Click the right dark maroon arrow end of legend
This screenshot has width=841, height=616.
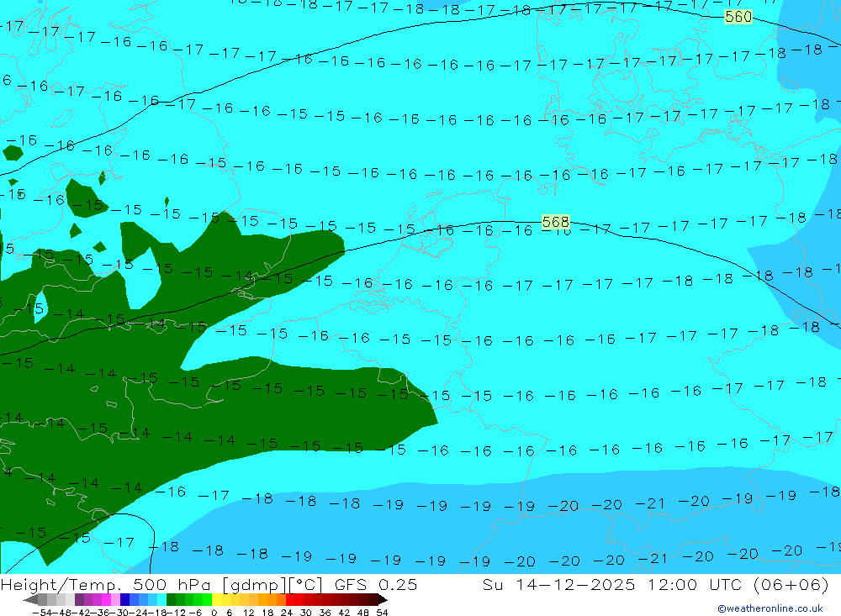383,600
